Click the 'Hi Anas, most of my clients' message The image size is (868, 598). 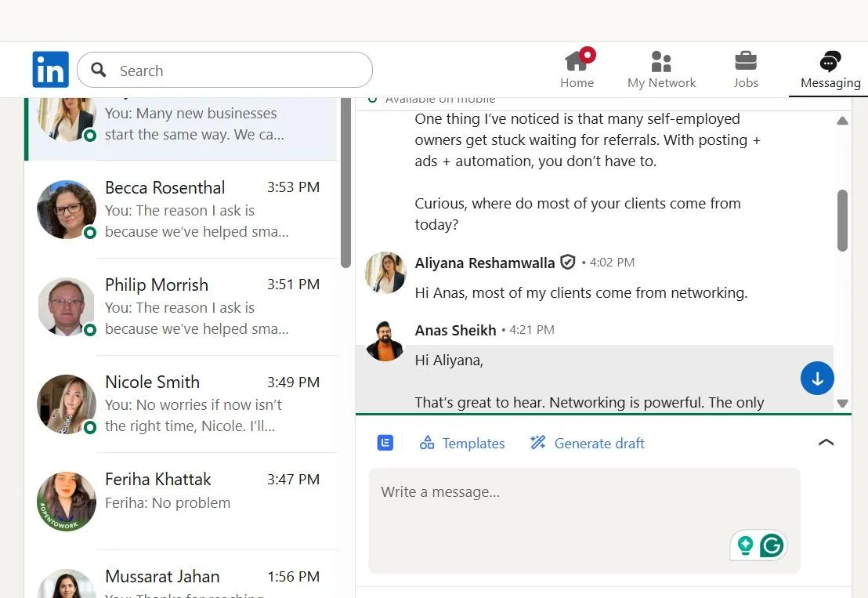tap(581, 293)
